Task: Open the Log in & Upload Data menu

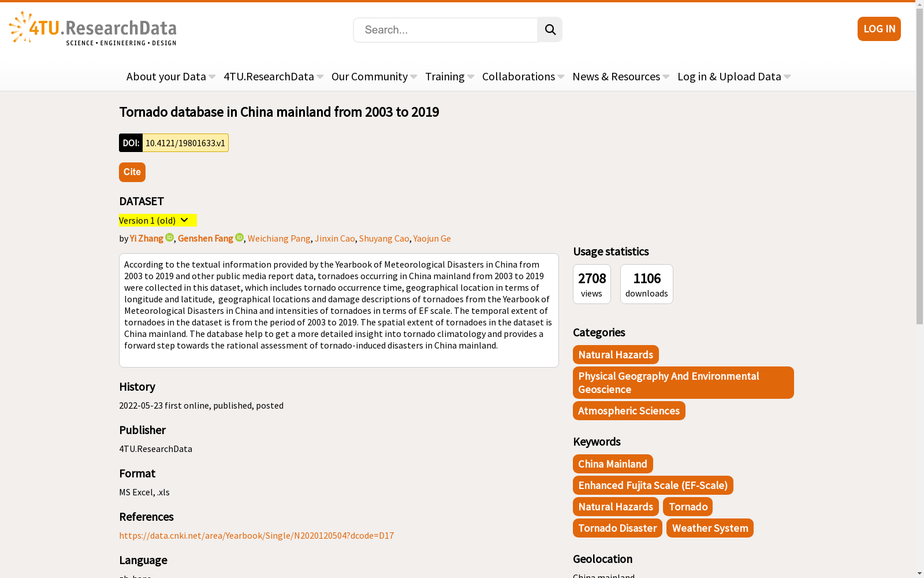Action: (x=734, y=76)
